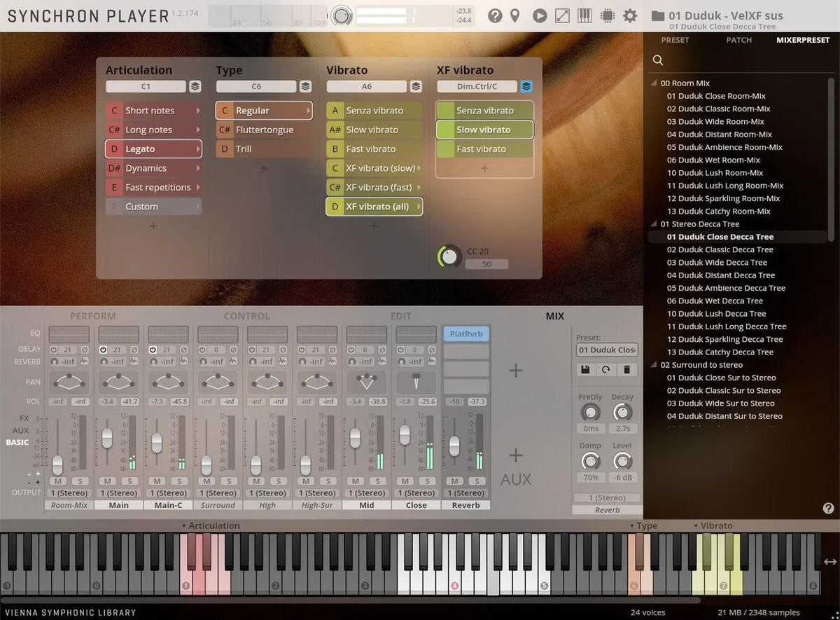Open the help question mark icon
This screenshot has height=620, width=840.
click(x=495, y=15)
